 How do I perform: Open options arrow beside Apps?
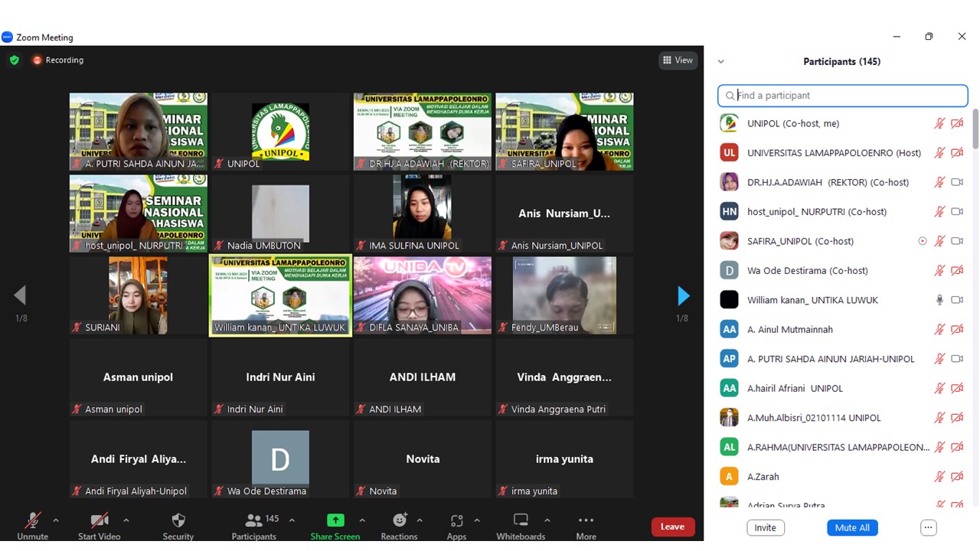(477, 520)
